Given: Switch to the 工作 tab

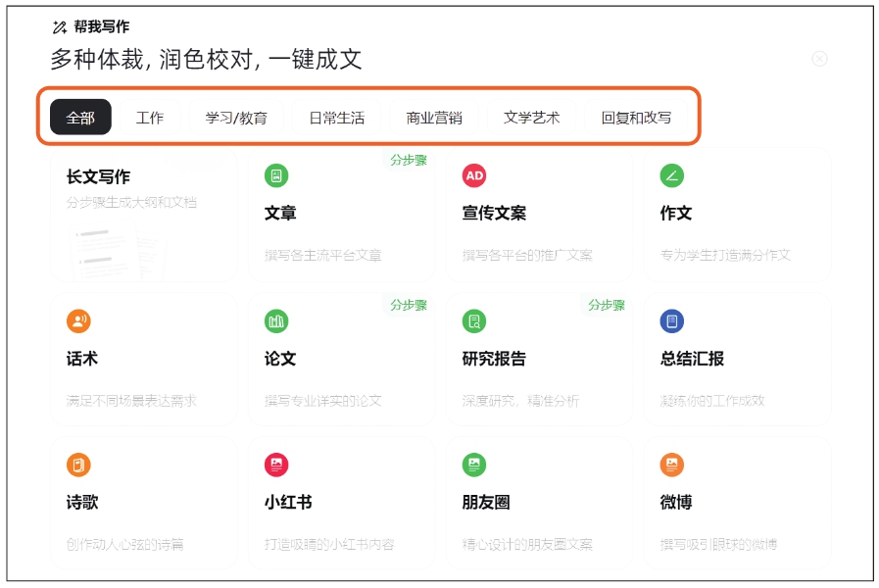Looking at the screenshot, I should [x=150, y=118].
